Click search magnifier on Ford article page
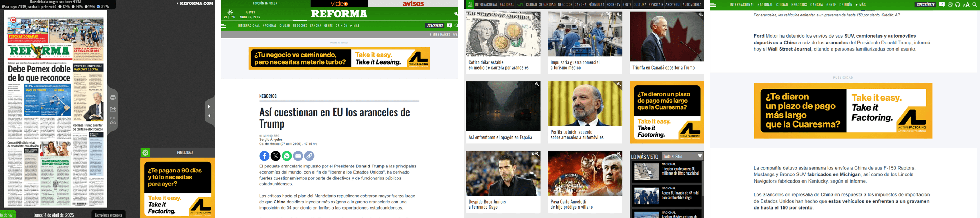The image size is (980, 218). click(x=974, y=4)
